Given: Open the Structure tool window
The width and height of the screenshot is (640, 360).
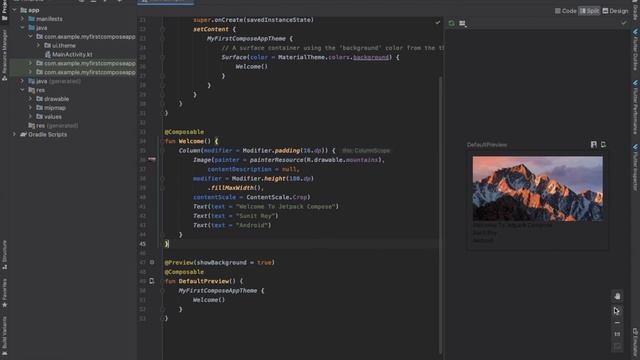Looking at the screenshot, I should point(4,255).
